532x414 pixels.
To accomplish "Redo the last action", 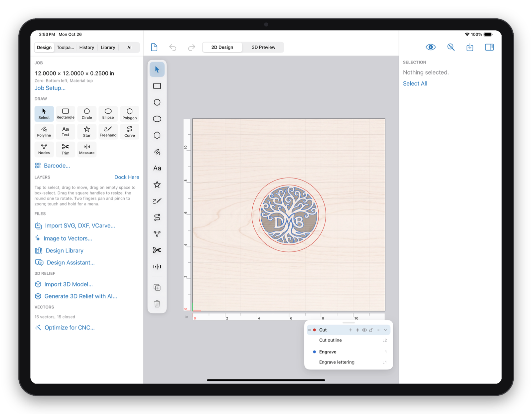I will [192, 47].
